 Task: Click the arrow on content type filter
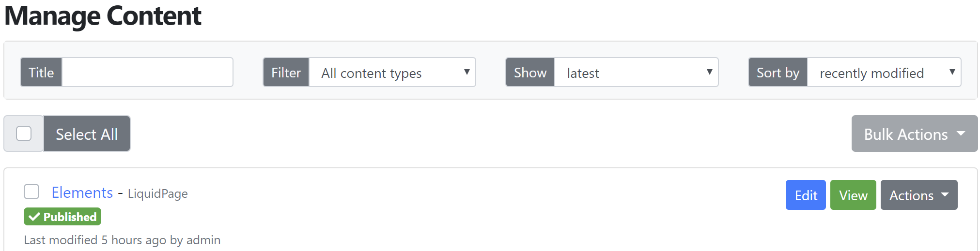pos(467,72)
